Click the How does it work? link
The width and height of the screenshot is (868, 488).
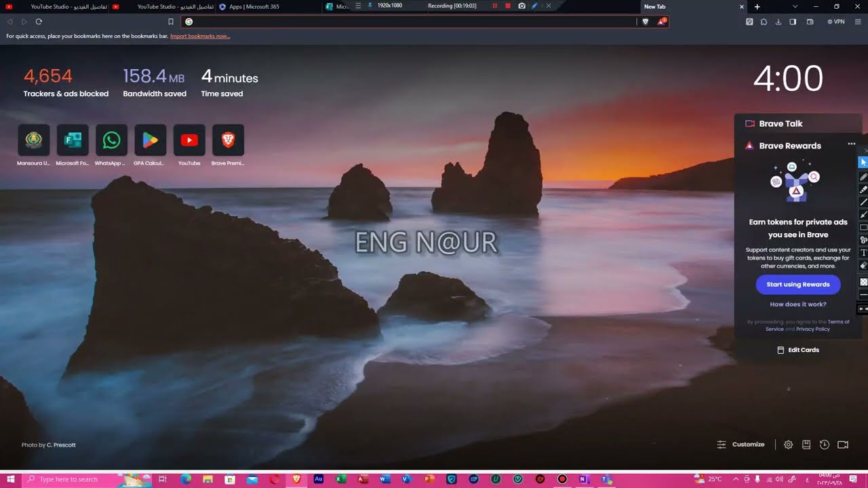click(x=798, y=304)
